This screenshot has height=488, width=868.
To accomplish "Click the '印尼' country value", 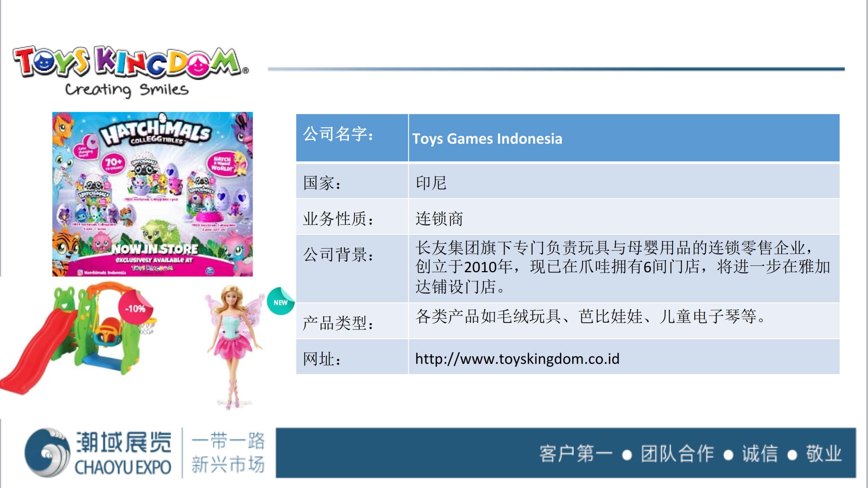I will [431, 183].
